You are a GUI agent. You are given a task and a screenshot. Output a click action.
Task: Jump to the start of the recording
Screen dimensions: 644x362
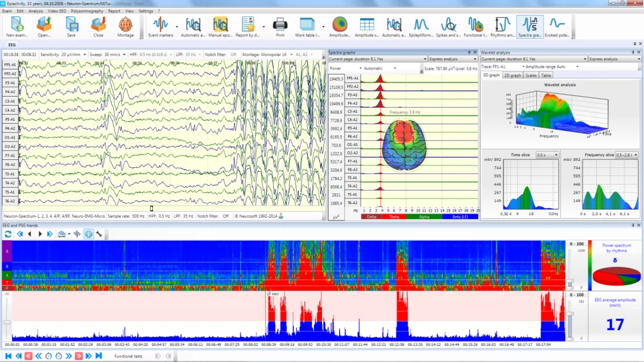(8, 356)
